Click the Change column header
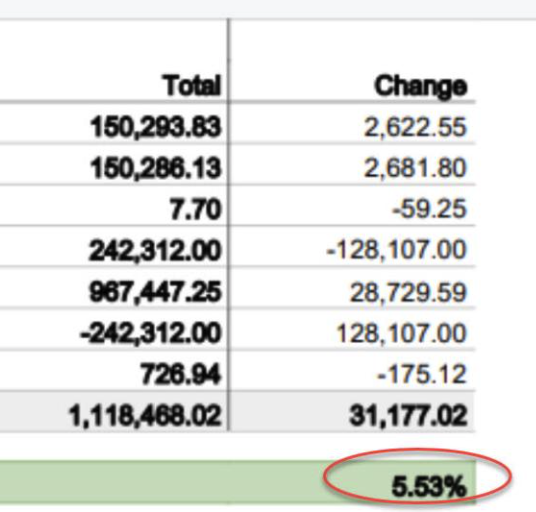The image size is (536, 512). pos(420,86)
